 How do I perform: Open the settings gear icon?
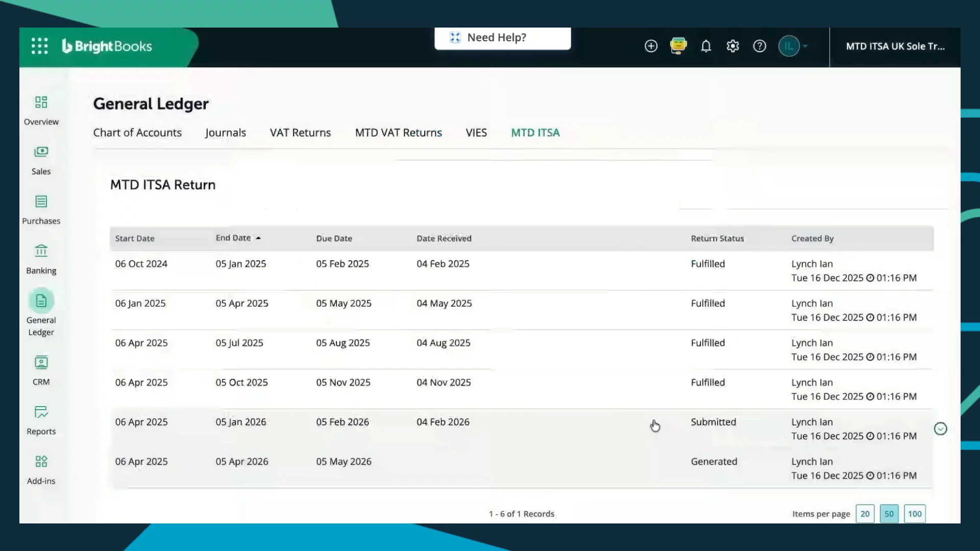733,46
